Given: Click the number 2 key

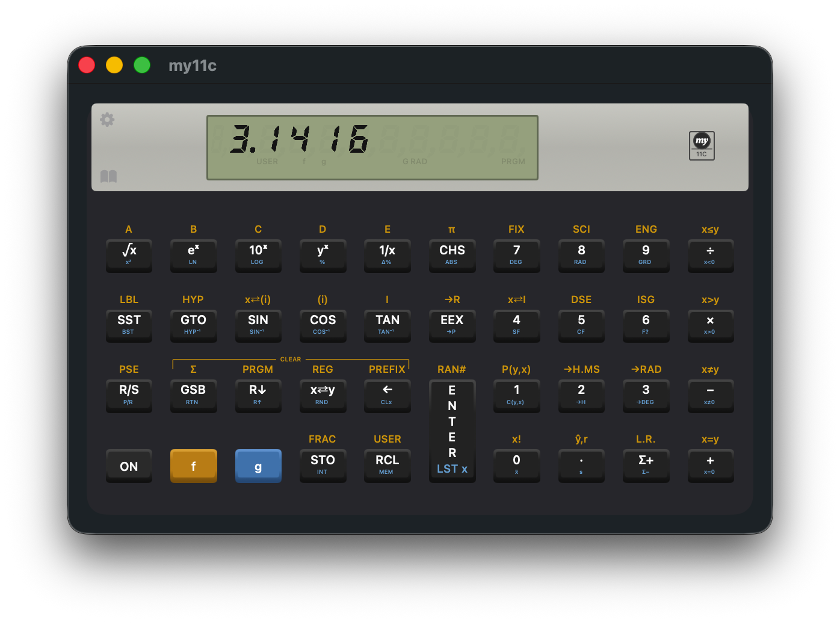Looking at the screenshot, I should (581, 396).
